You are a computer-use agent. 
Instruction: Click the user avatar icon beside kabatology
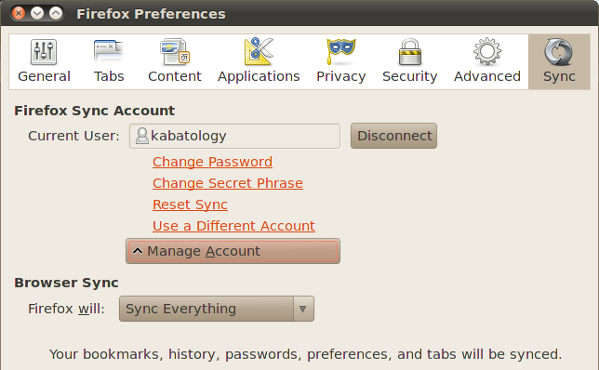142,136
